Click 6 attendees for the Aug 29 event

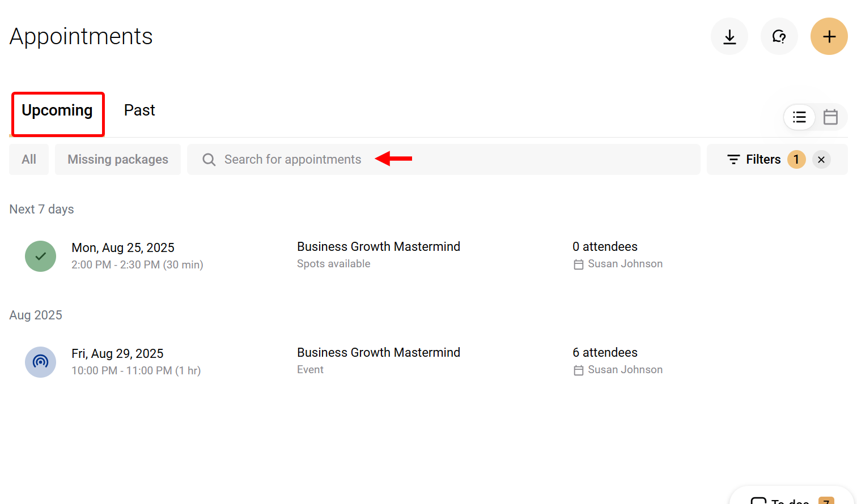point(605,352)
